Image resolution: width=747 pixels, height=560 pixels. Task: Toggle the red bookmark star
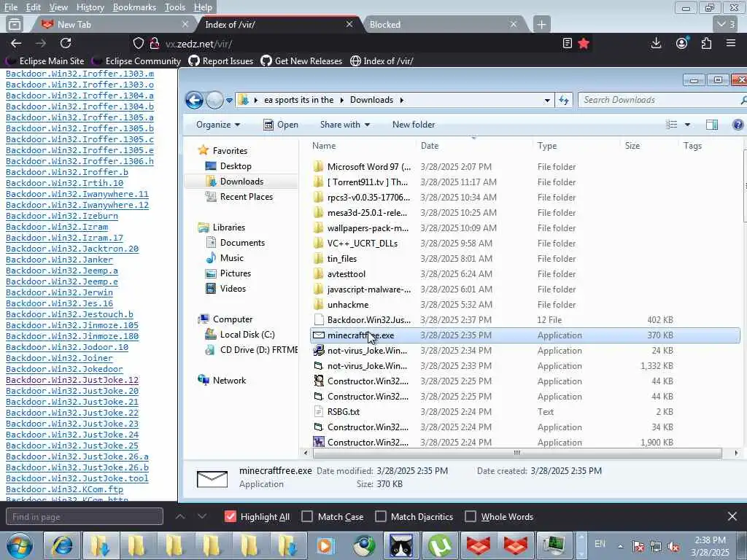tap(584, 43)
